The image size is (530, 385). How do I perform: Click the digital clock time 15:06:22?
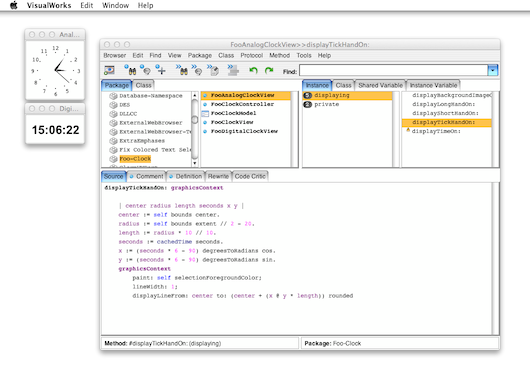click(x=55, y=130)
